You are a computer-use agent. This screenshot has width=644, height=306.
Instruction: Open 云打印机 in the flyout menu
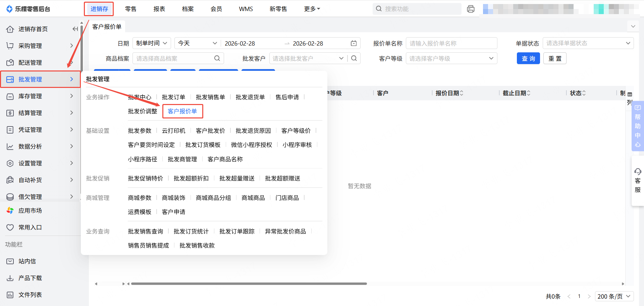[173, 131]
